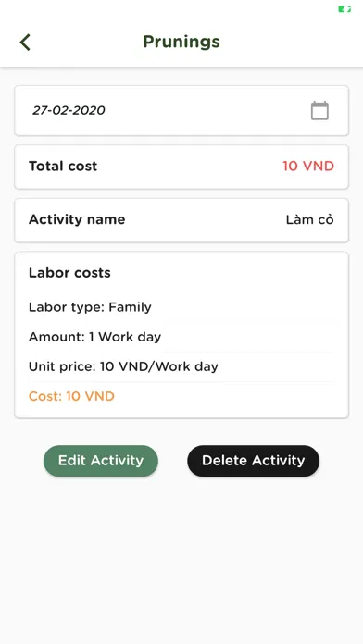Tap the Làm cỏ activity value

[310, 219]
